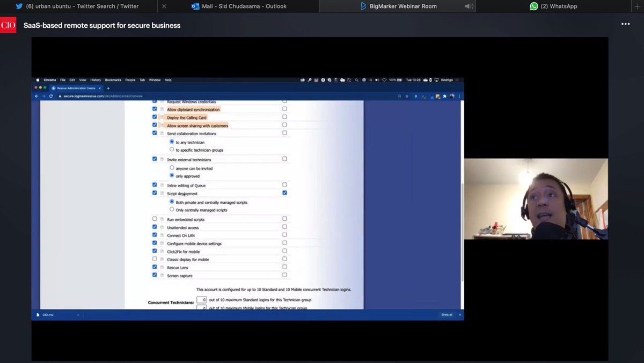644x363 pixels.
Task: Enable Classic display for mobile checkbox
Action: point(155,259)
